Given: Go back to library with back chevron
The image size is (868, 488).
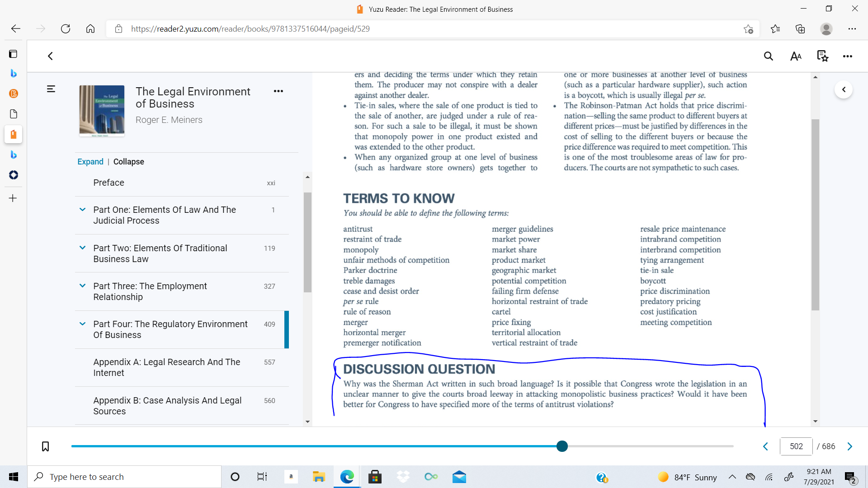Looking at the screenshot, I should (x=50, y=56).
